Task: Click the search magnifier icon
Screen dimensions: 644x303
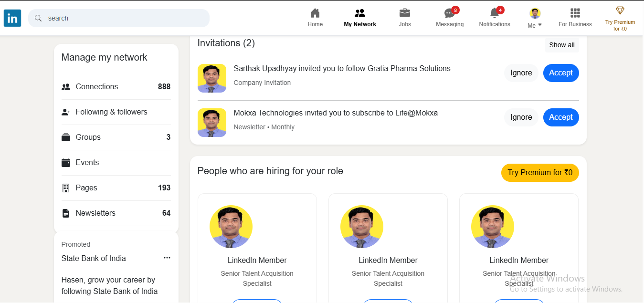Action: click(39, 18)
